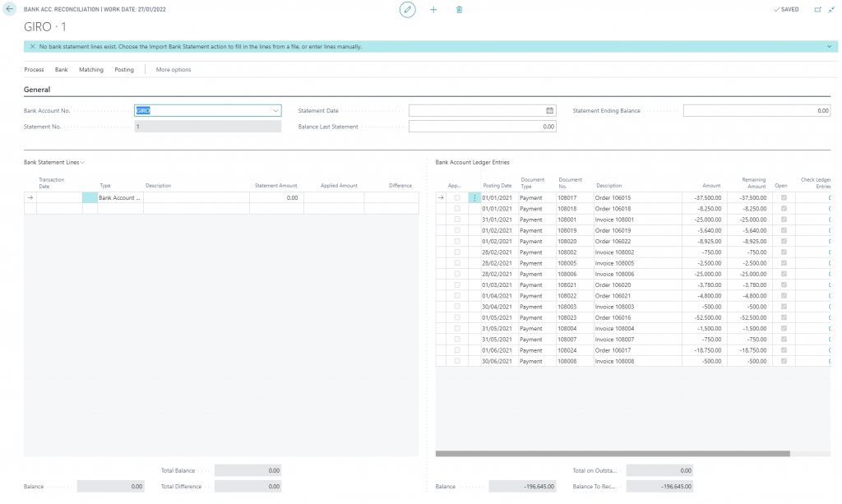Dismiss the notification with X icon

coord(32,47)
